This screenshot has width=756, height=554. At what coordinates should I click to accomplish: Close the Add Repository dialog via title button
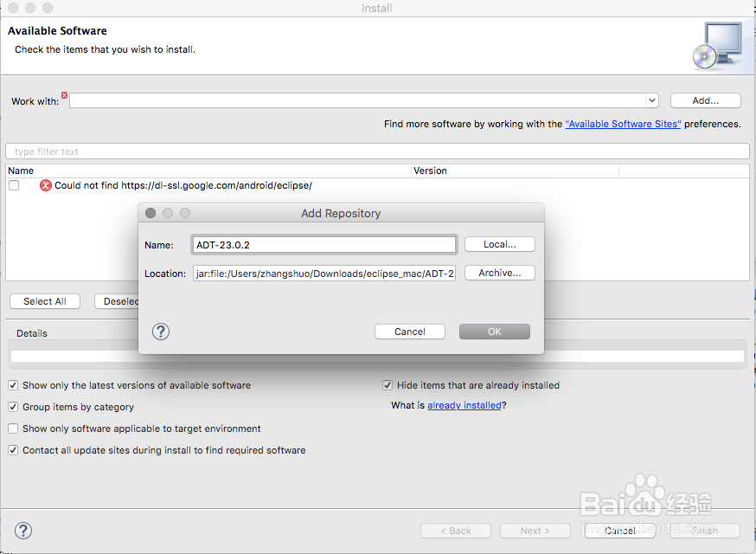coord(151,213)
